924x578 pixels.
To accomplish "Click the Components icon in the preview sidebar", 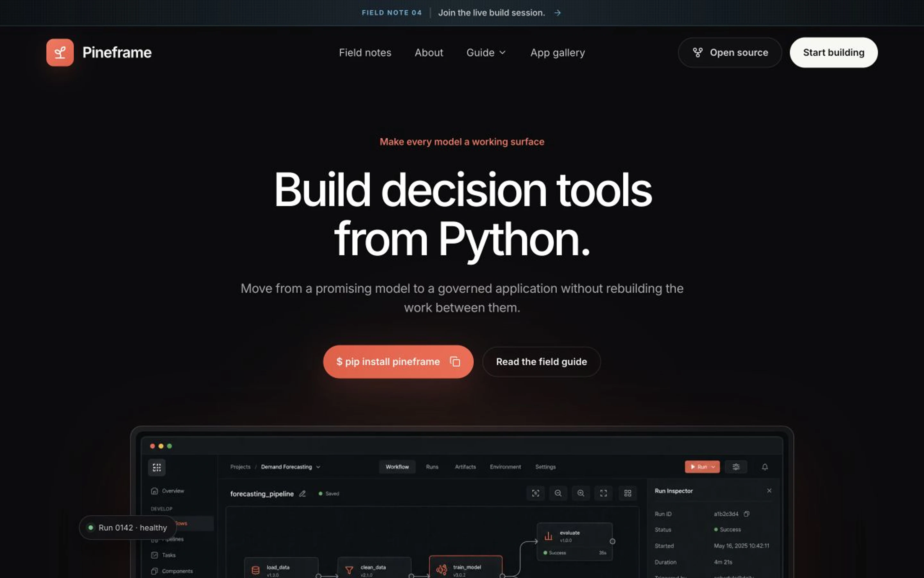I will click(x=154, y=571).
